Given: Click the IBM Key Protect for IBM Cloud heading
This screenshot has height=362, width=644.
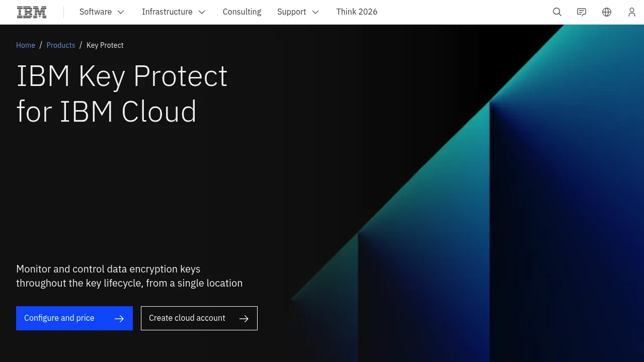Looking at the screenshot, I should [122, 94].
